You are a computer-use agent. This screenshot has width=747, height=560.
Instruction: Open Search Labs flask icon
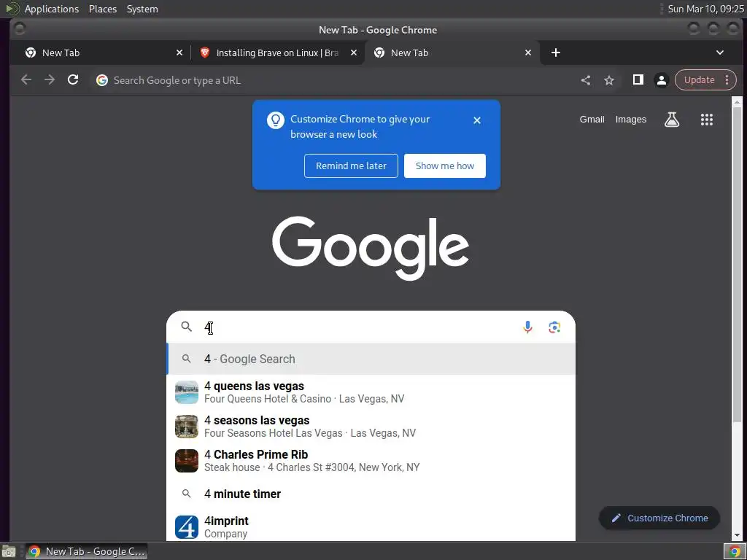(672, 120)
